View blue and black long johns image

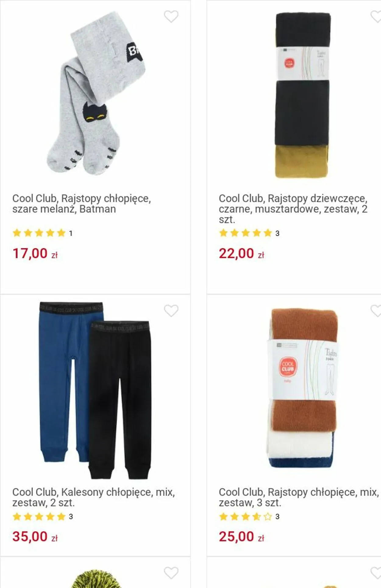click(x=95, y=390)
